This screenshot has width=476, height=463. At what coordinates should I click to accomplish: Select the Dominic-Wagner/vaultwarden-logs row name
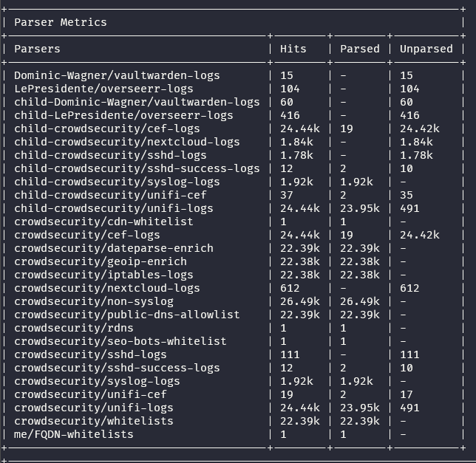[x=117, y=75]
